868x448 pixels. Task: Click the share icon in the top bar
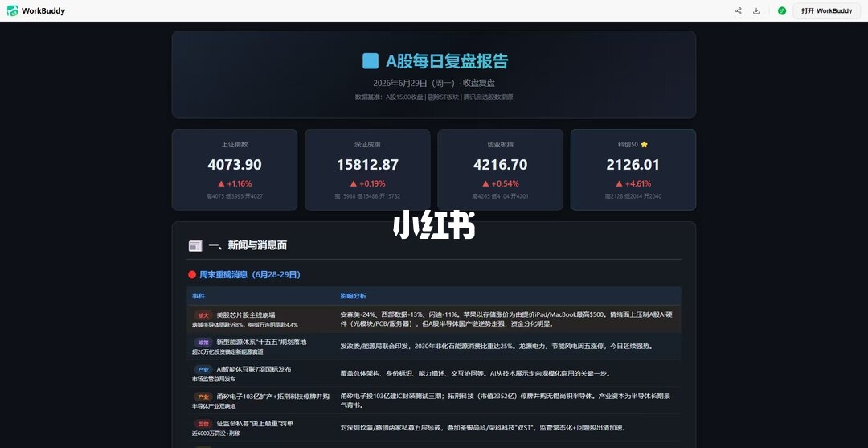(x=738, y=10)
